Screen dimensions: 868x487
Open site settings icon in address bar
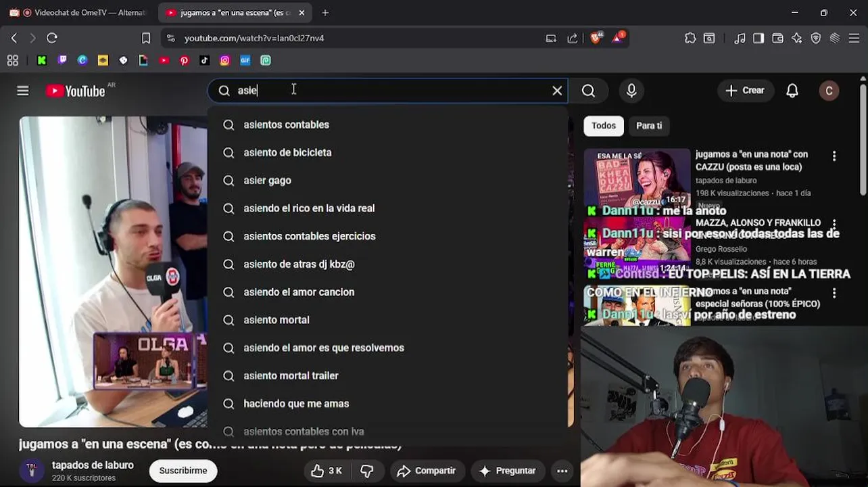170,39
